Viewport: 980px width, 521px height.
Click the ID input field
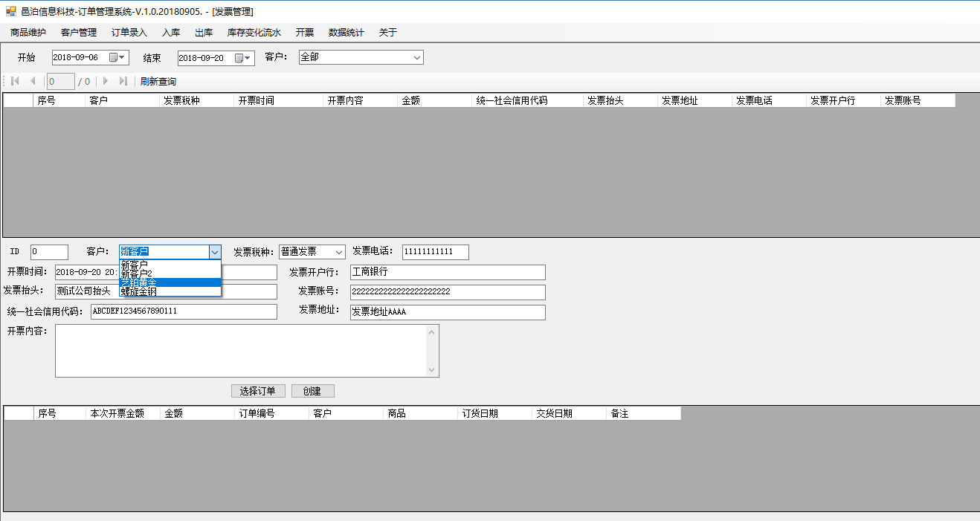click(x=49, y=252)
